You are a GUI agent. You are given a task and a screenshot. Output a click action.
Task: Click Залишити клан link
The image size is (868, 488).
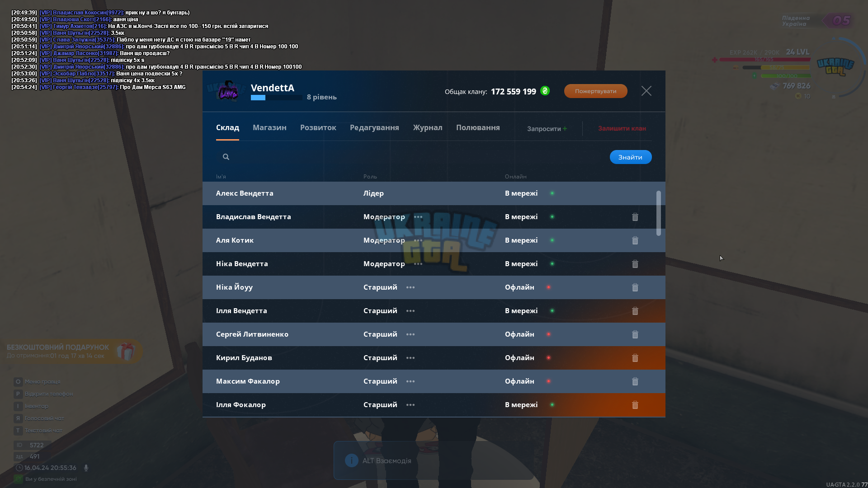click(x=622, y=129)
